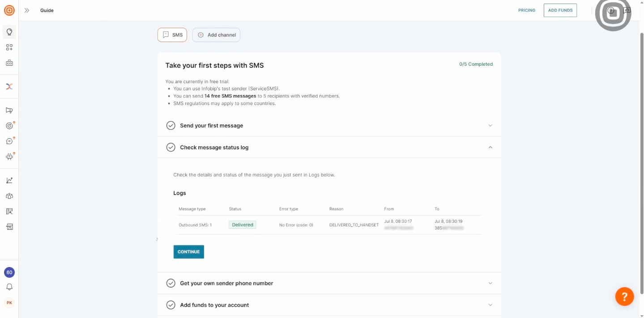The width and height of the screenshot is (644, 318).
Task: Click the megaphone icon in the sidebar
Action: coord(9,110)
